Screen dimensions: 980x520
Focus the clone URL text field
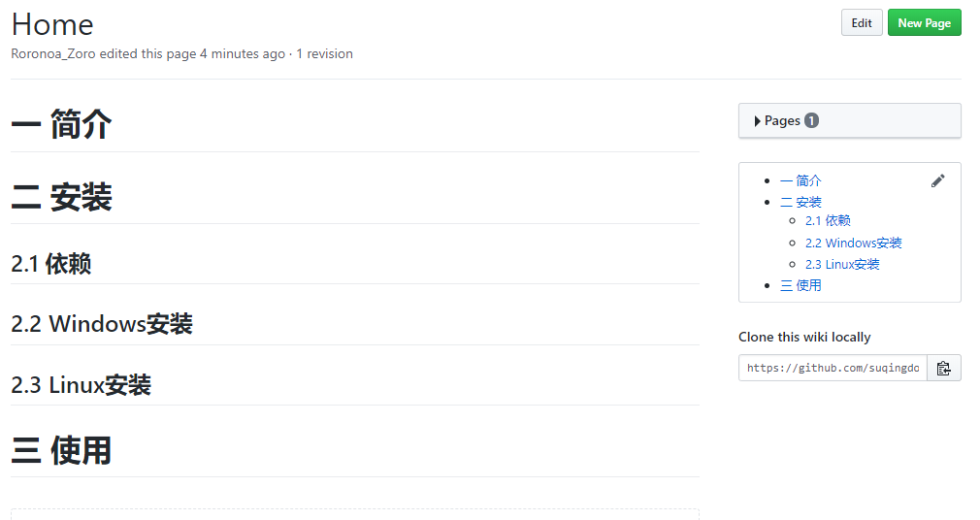click(x=833, y=368)
